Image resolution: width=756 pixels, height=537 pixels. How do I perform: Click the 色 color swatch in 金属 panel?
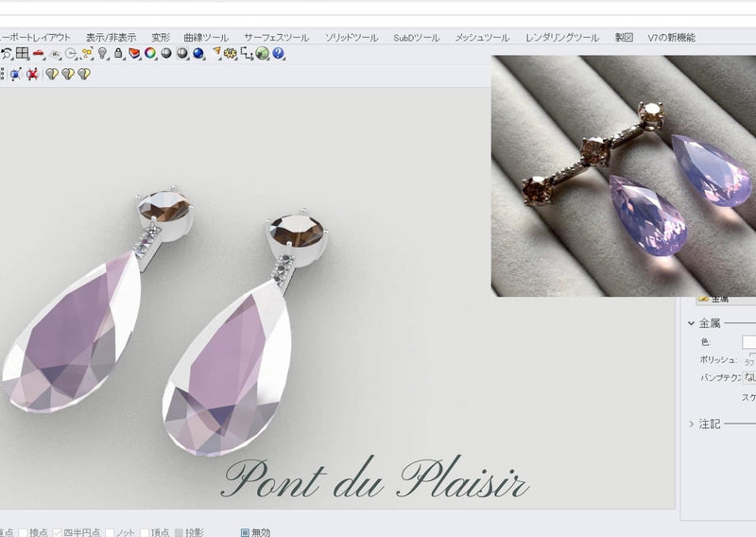748,342
